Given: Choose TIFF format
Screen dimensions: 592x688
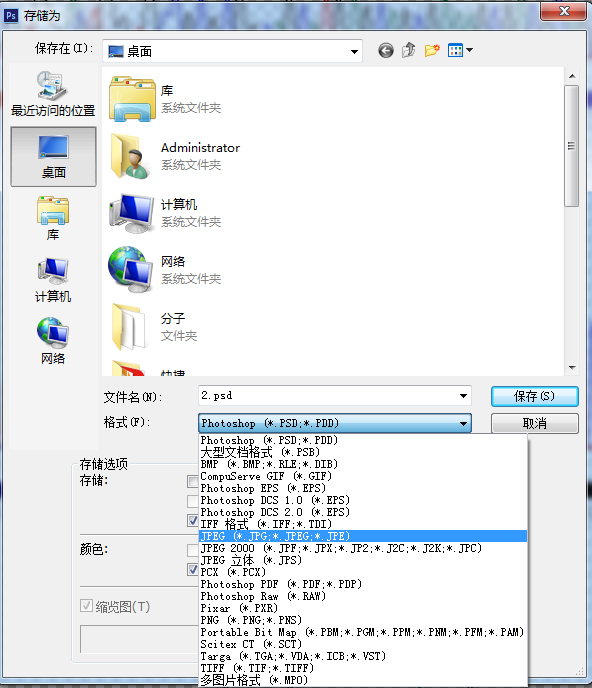Looking at the screenshot, I should click(x=363, y=668).
